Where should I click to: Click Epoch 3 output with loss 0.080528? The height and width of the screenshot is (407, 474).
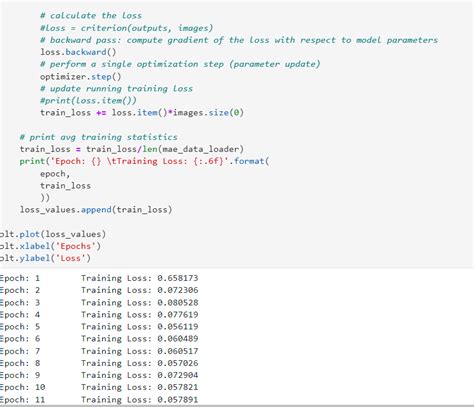click(99, 302)
